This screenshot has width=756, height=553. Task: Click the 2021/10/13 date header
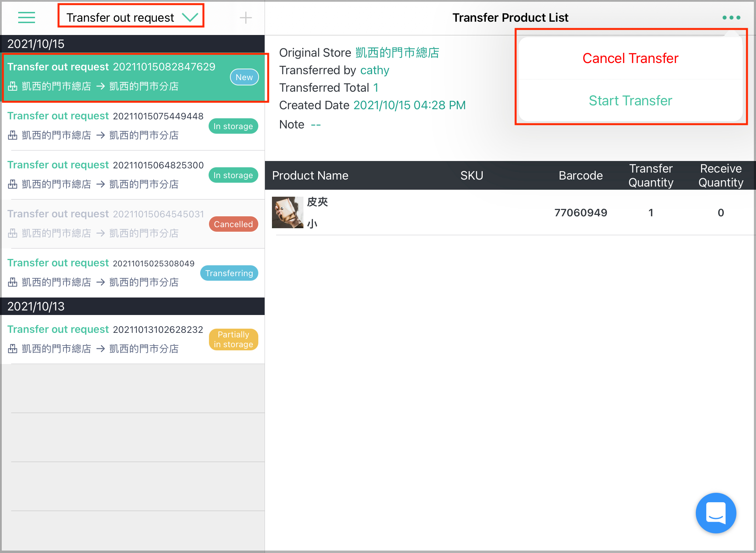coord(133,306)
